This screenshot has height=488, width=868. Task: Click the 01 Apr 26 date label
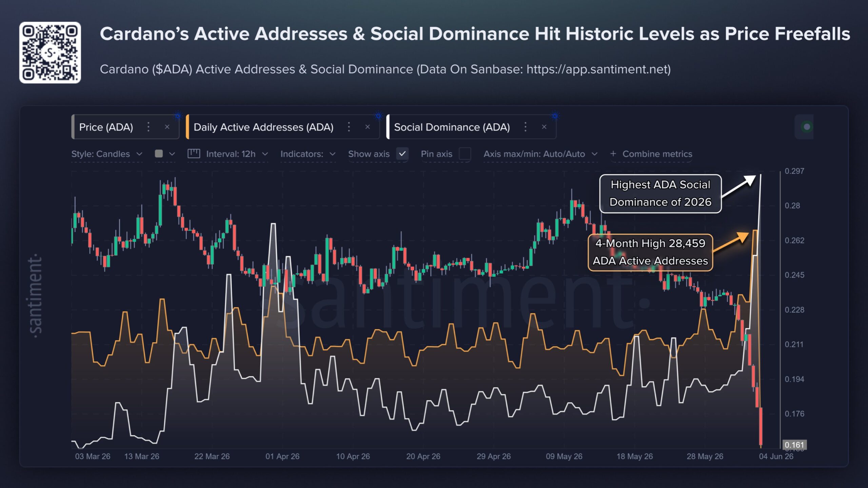pyautogui.click(x=282, y=456)
